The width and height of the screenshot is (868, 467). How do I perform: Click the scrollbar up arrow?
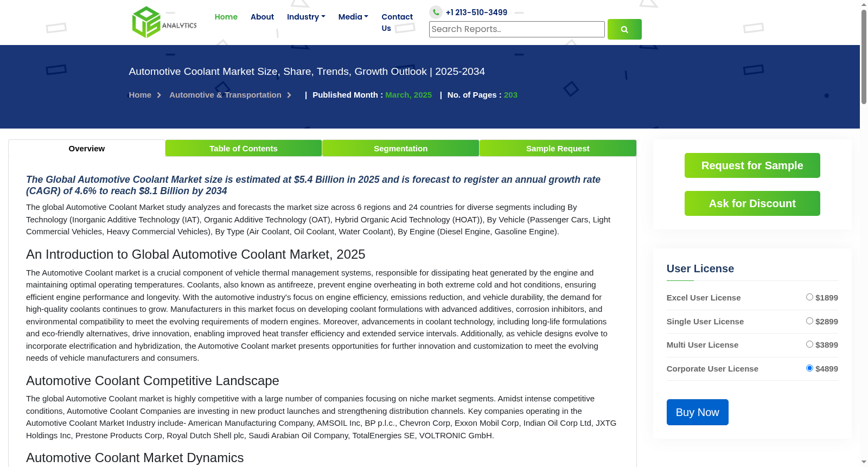pyautogui.click(x=864, y=4)
